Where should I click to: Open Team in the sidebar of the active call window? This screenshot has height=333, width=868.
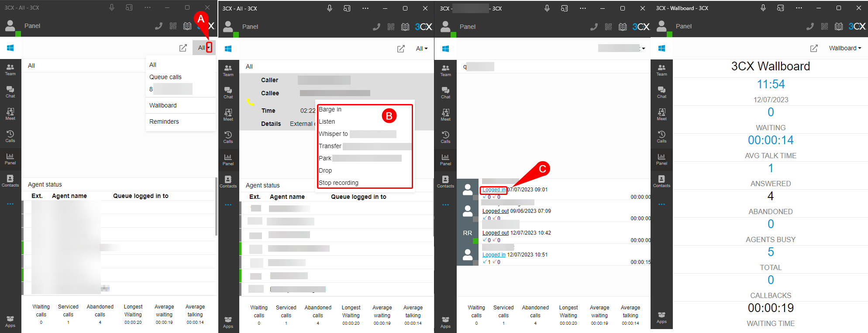pyautogui.click(x=228, y=70)
